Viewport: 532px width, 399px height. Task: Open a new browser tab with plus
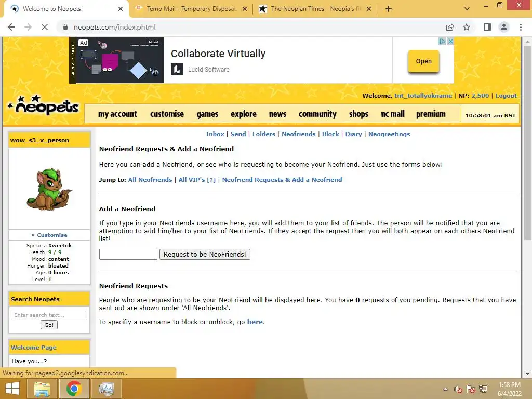(389, 9)
